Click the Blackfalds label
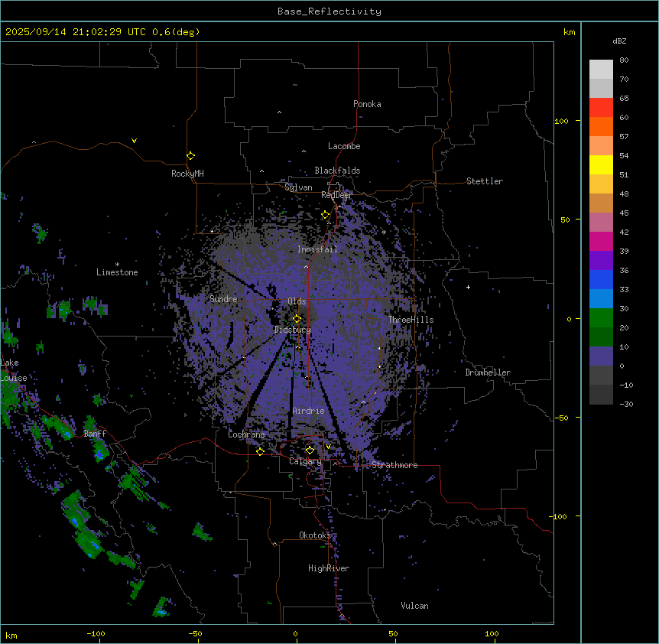 coord(337,171)
